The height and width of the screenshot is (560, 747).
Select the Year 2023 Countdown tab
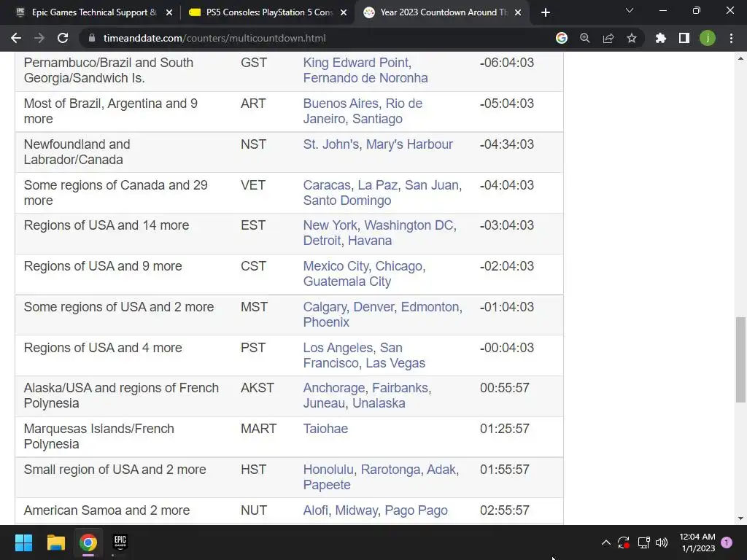[x=443, y=12]
